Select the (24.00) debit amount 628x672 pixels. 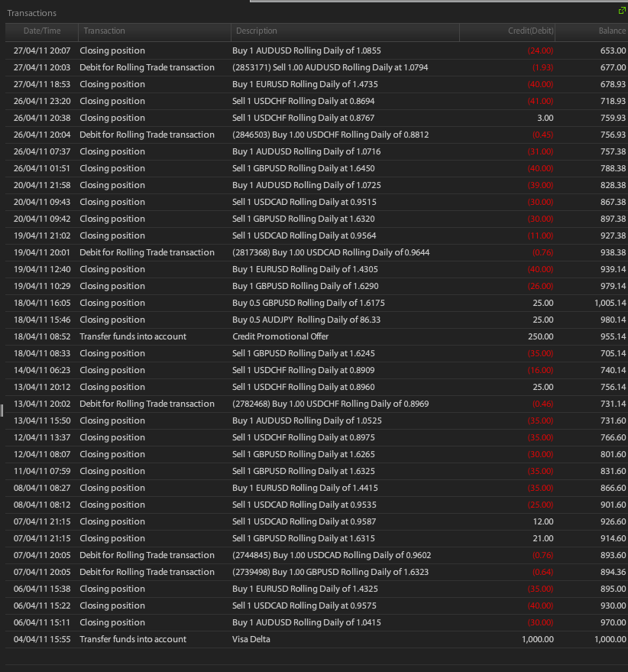click(x=540, y=50)
